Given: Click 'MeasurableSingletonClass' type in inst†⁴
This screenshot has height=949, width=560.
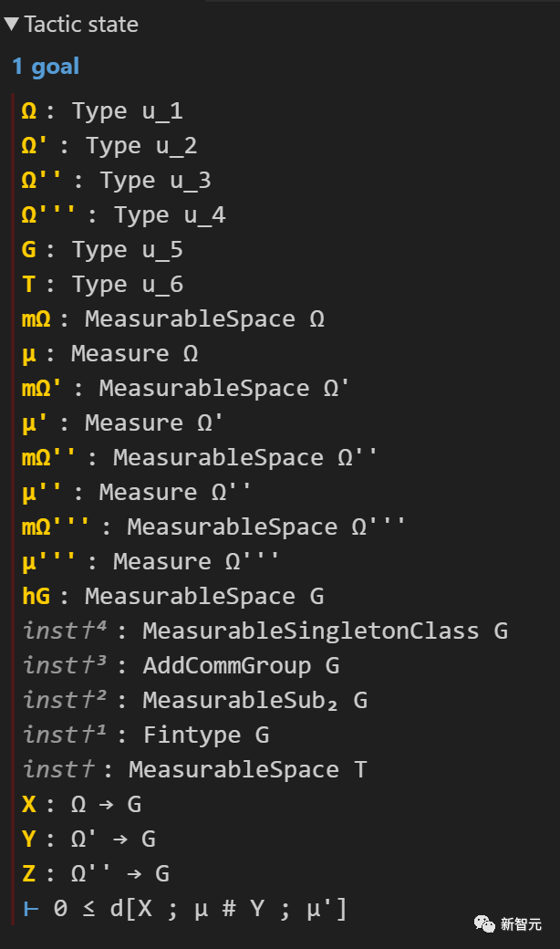Looking at the screenshot, I should (x=310, y=631).
